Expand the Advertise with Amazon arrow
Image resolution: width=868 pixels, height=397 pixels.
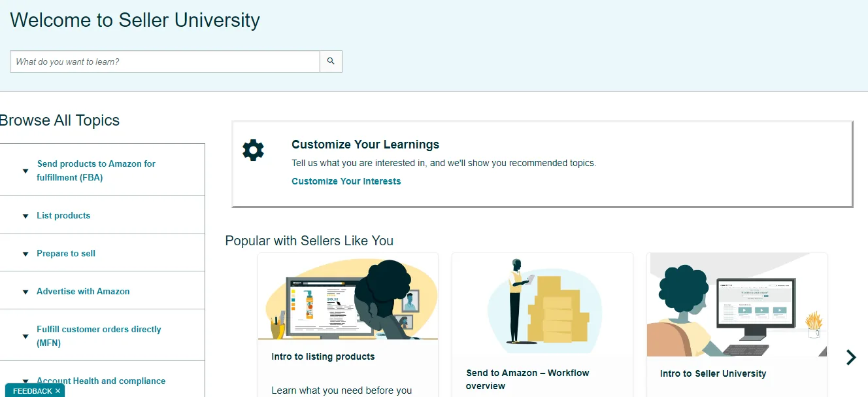pyautogui.click(x=25, y=292)
